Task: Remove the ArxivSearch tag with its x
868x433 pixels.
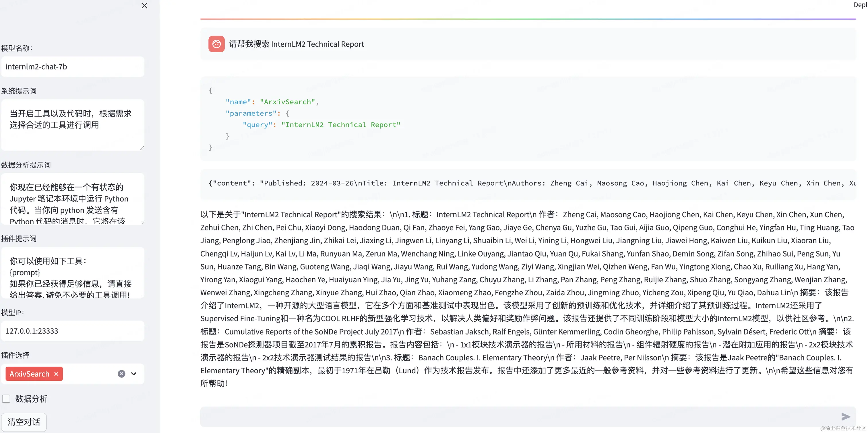Action: pyautogui.click(x=56, y=374)
